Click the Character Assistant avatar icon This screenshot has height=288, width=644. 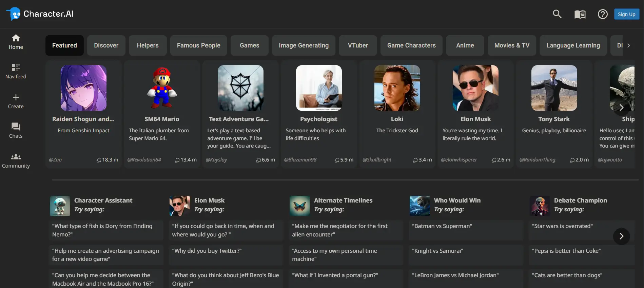pyautogui.click(x=60, y=206)
